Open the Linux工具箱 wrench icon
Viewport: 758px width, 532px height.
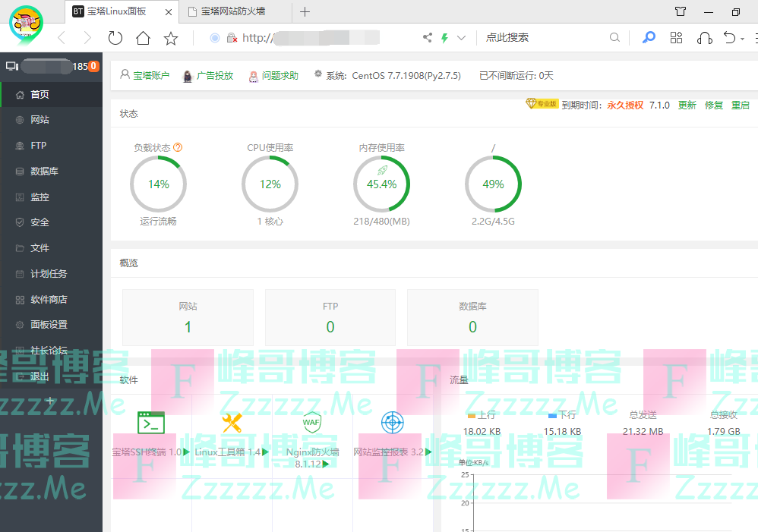coord(232,423)
